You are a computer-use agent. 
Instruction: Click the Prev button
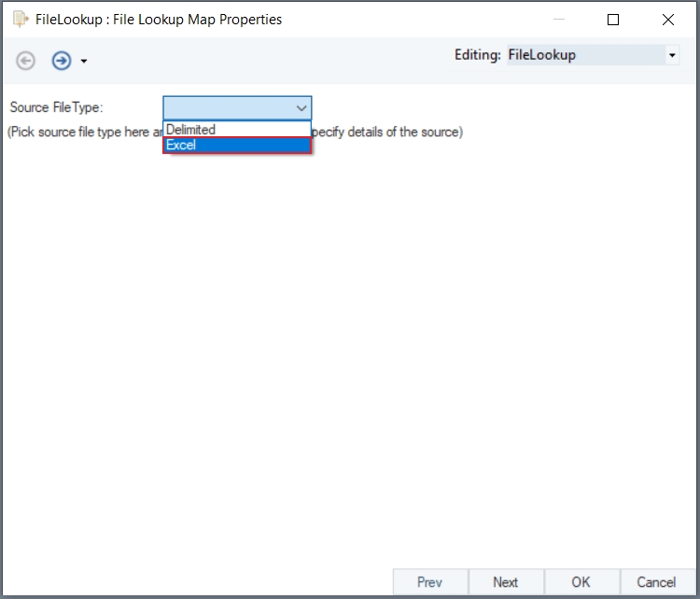click(430, 582)
